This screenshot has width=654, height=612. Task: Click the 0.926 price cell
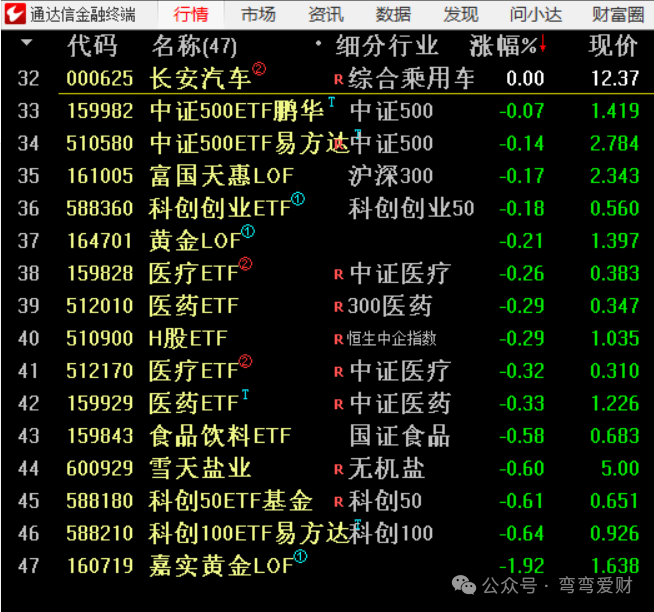[615, 534]
